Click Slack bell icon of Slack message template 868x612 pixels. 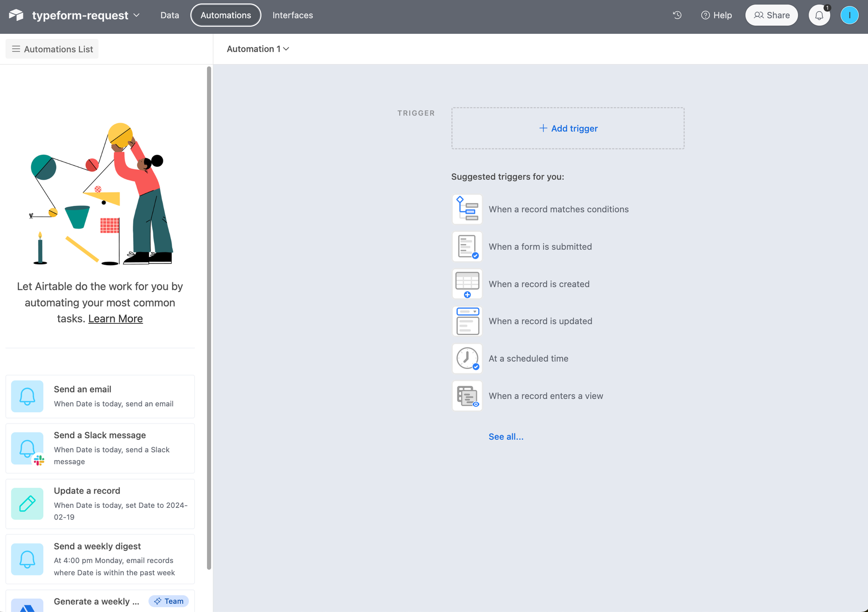(x=27, y=448)
